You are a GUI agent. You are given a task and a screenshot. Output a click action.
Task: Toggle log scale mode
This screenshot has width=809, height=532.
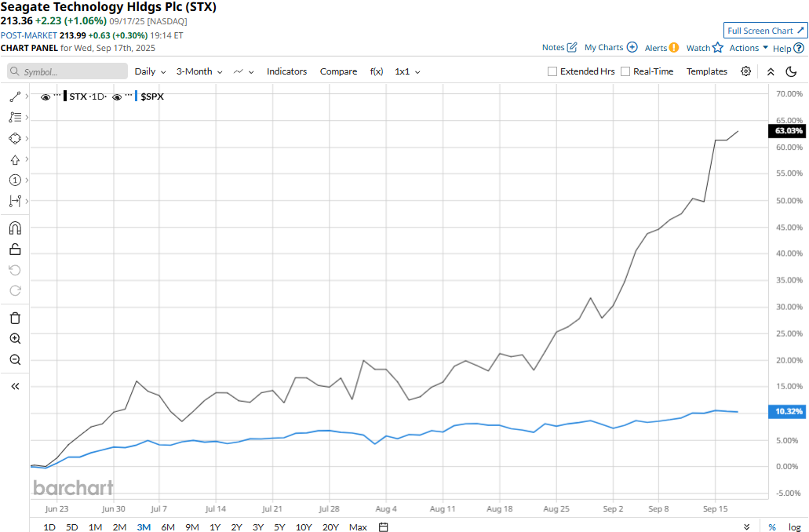795,527
